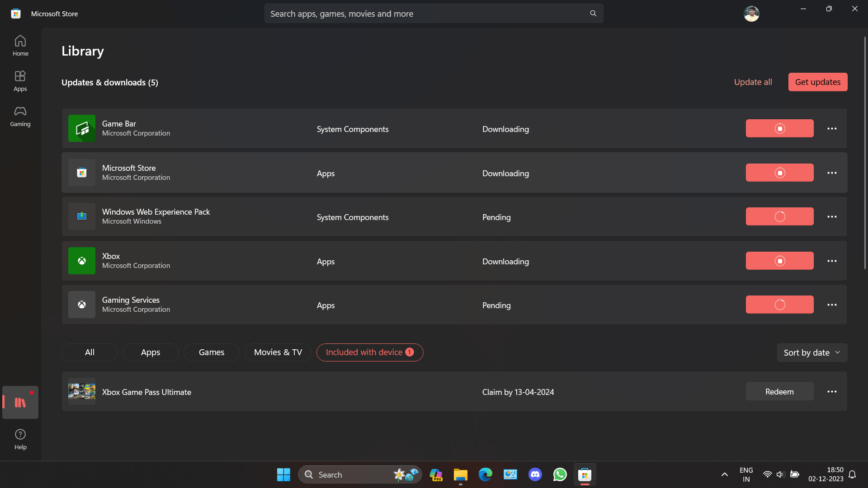Select the Movies & TV filter tab
868x488 pixels.
pos(278,352)
